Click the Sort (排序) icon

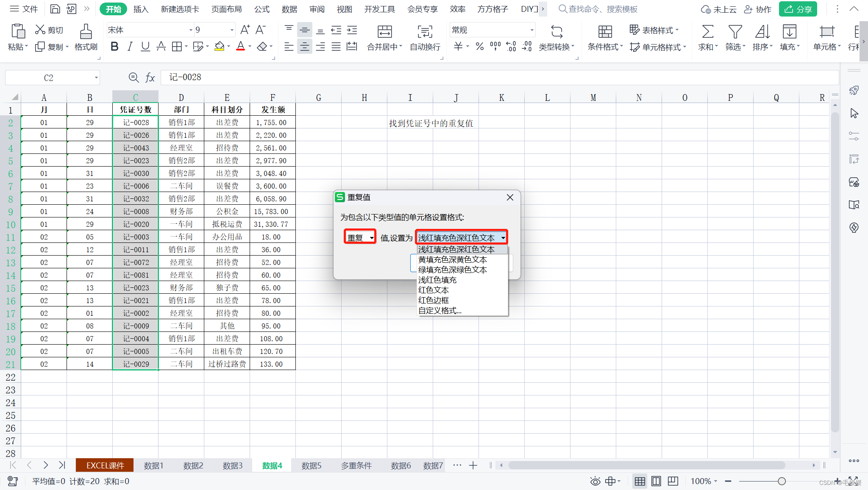[x=762, y=32]
